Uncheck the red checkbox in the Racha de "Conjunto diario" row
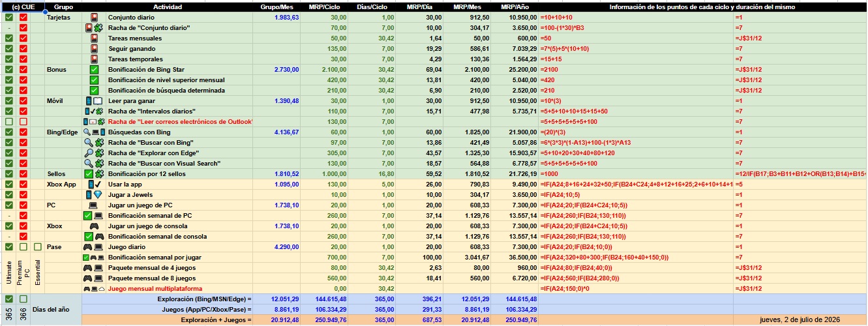This screenshot has height=326, width=868. pos(23,28)
